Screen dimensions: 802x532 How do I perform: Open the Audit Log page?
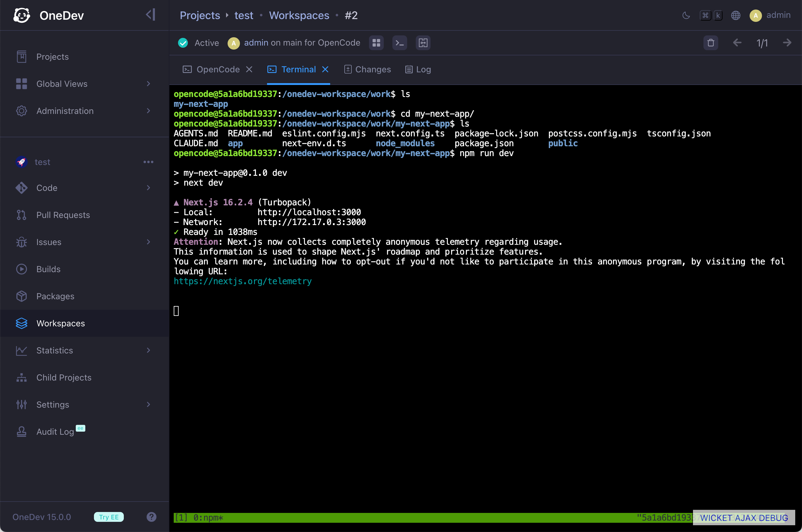(84, 432)
